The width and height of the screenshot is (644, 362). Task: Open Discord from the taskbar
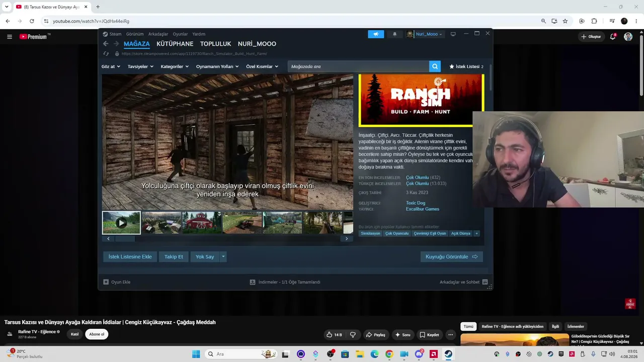(419, 354)
